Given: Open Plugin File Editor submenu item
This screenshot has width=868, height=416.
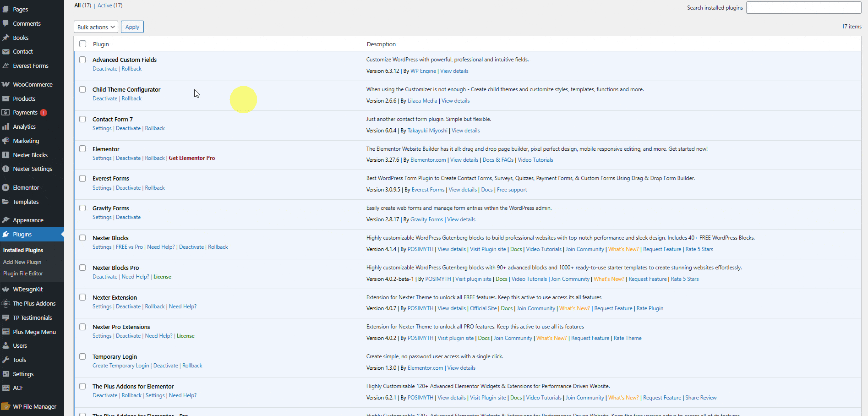Looking at the screenshot, I should pyautogui.click(x=23, y=274).
